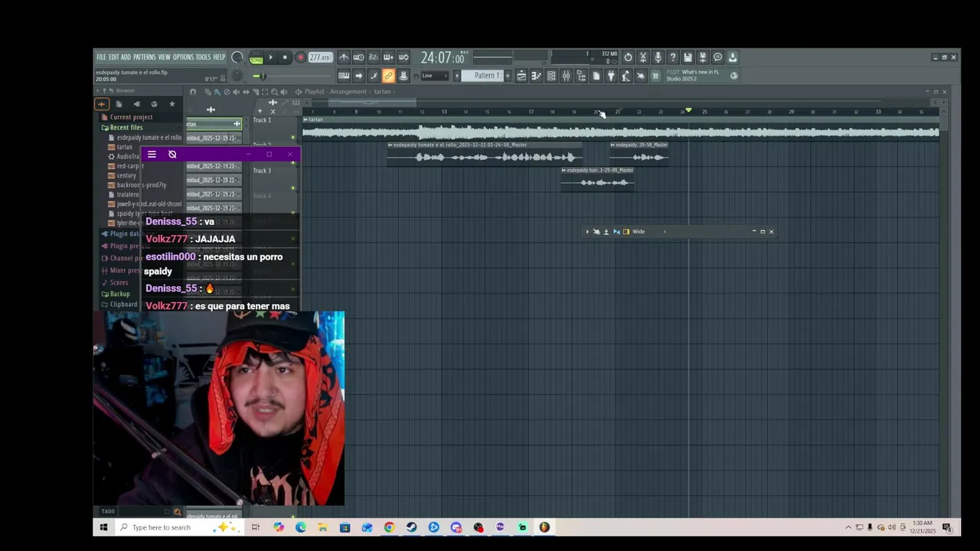Toggle the 3-2-1 countdown before recording
The height and width of the screenshot is (551, 980).
click(373, 57)
